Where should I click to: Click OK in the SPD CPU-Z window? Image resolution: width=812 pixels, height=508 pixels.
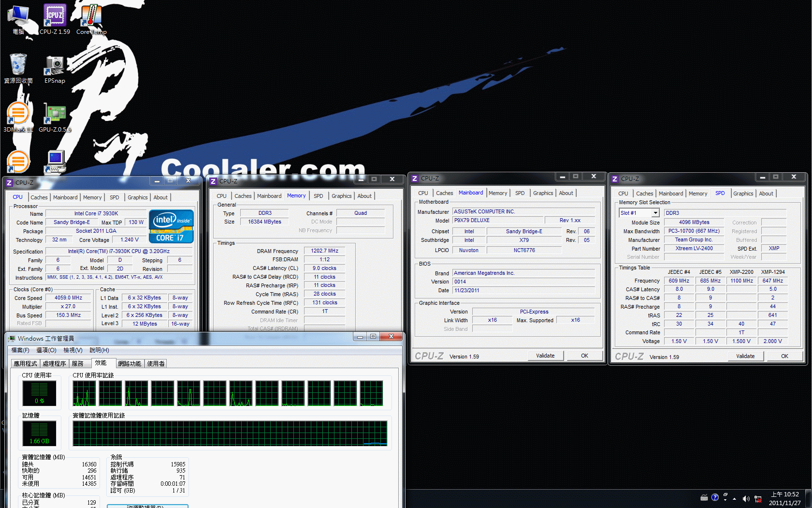tap(784, 356)
